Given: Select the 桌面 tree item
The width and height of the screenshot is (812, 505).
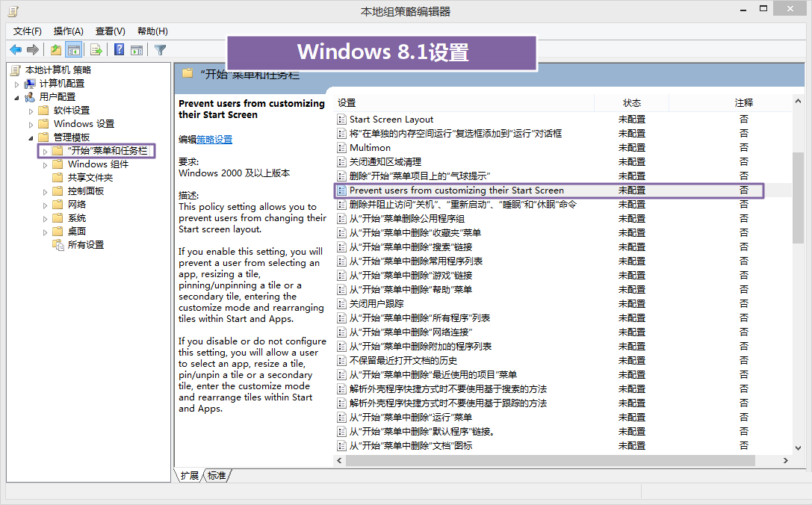Looking at the screenshot, I should [x=77, y=232].
